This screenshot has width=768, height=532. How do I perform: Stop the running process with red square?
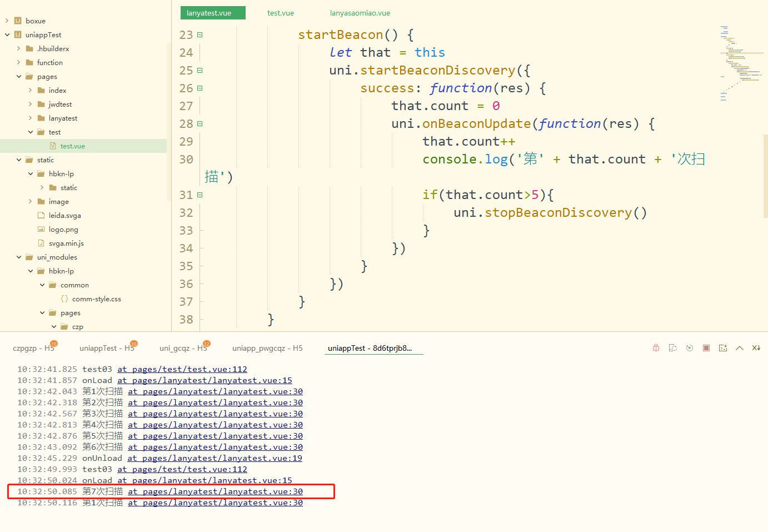click(x=706, y=348)
